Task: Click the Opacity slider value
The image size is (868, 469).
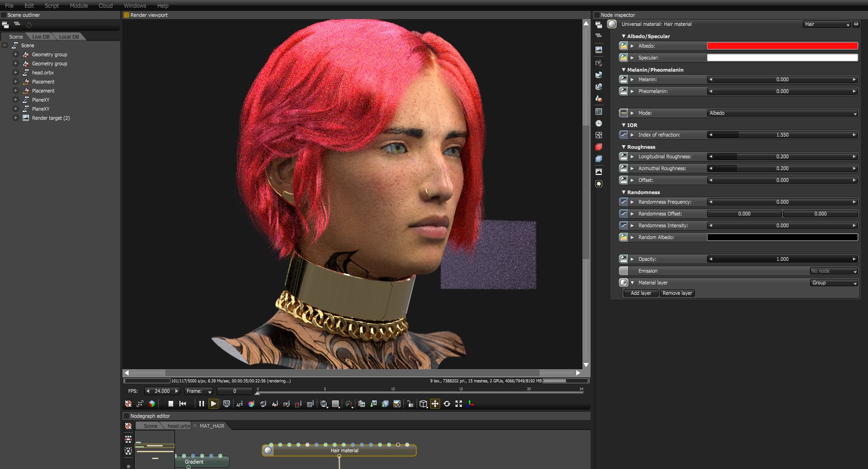Action: click(782, 259)
